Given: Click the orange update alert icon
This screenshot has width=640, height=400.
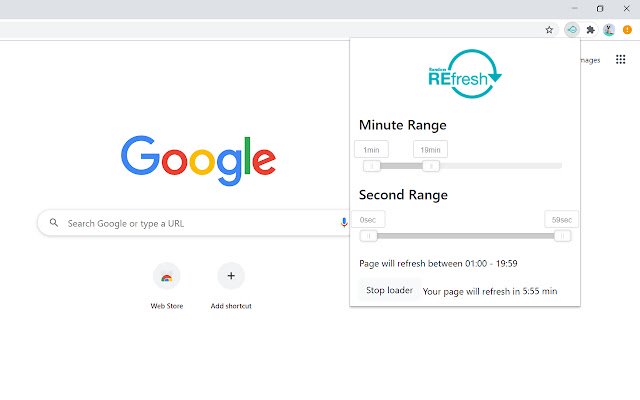Looking at the screenshot, I should pyautogui.click(x=627, y=30).
